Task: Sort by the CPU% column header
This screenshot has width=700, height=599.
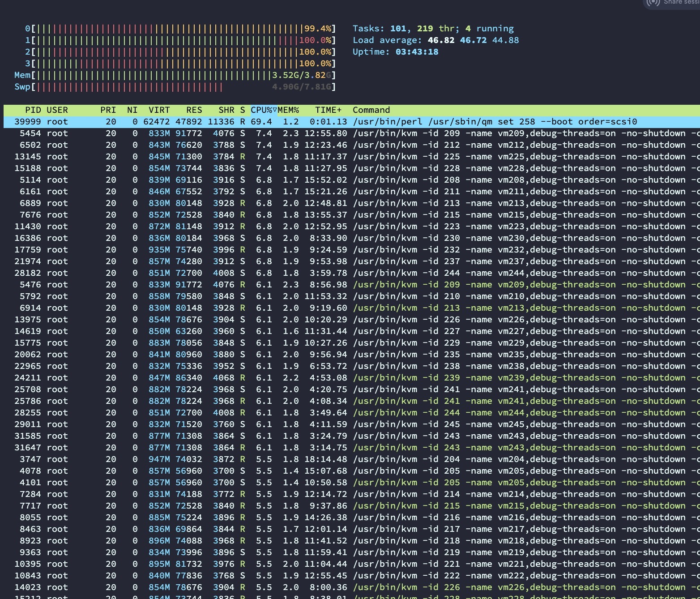Action: [264, 110]
